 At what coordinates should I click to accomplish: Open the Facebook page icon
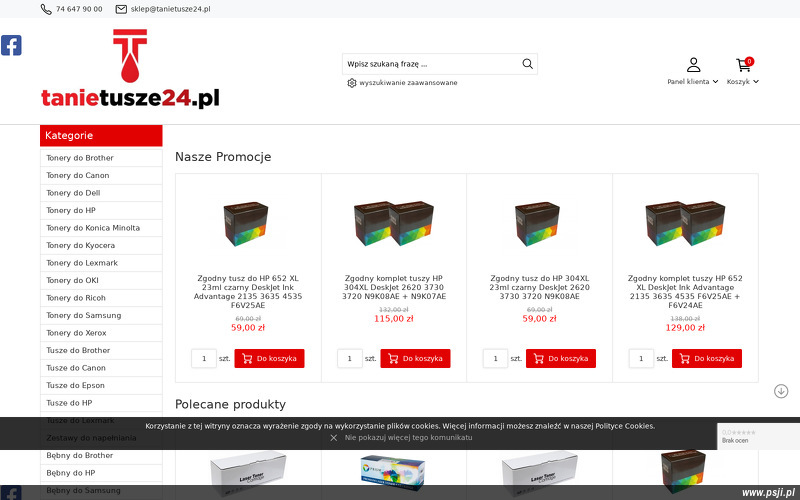(11, 45)
